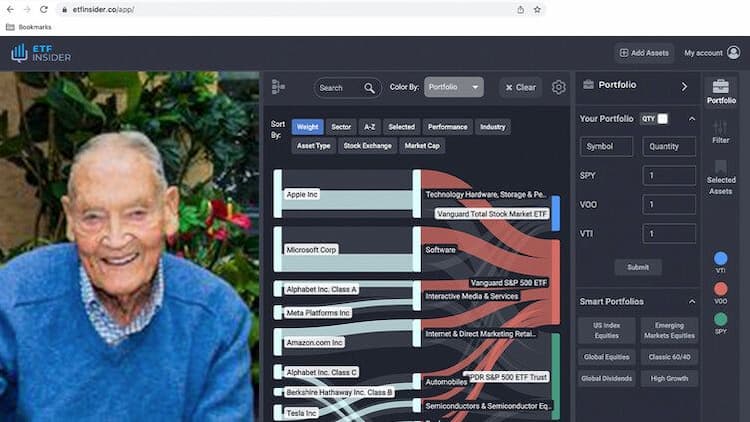This screenshot has width=750, height=422.
Task: Submit the portfolio
Action: coord(638,267)
